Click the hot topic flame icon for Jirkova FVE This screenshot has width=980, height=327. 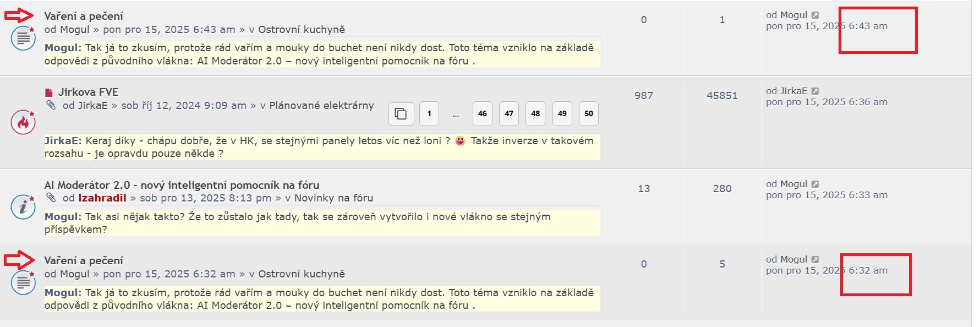23,122
